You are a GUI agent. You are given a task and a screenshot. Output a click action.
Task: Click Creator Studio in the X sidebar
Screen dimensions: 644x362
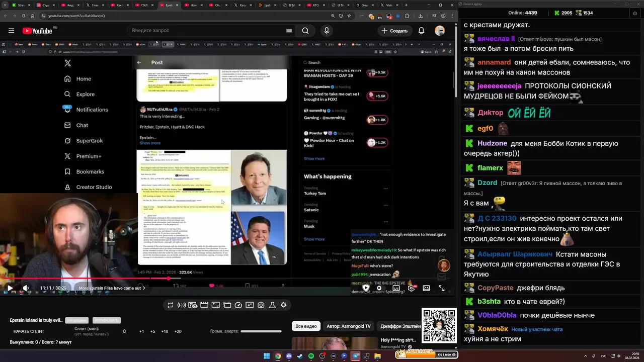click(x=88, y=187)
